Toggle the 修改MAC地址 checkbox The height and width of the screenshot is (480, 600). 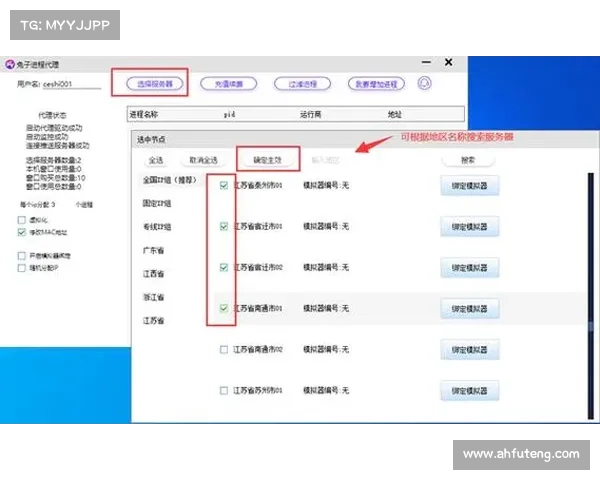(22, 232)
